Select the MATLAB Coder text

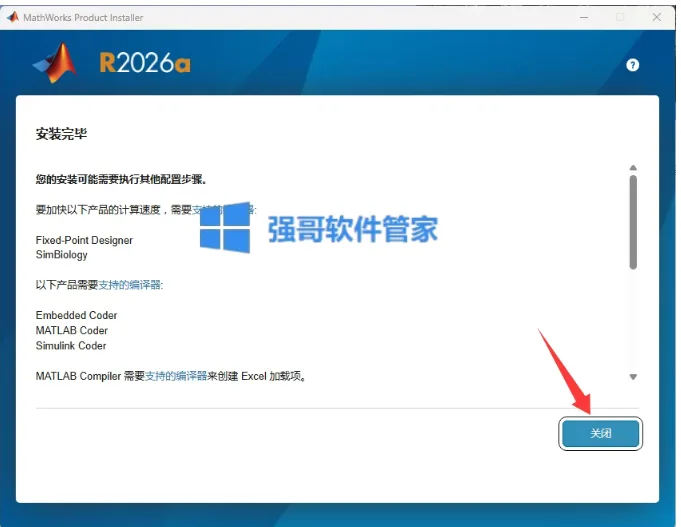[72, 331]
